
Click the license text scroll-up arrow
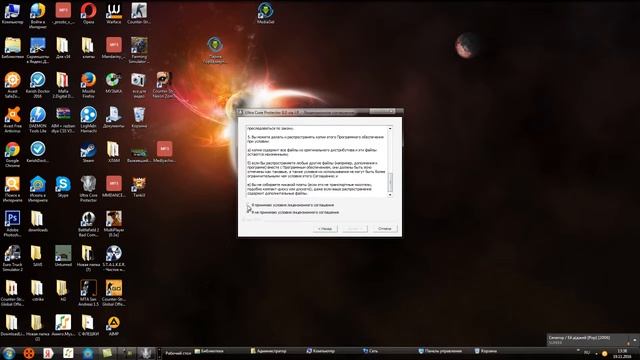coord(390,129)
